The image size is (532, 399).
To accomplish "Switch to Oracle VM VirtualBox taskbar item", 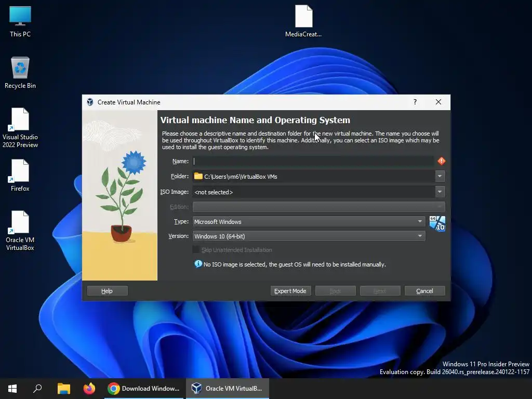I will 228,389.
